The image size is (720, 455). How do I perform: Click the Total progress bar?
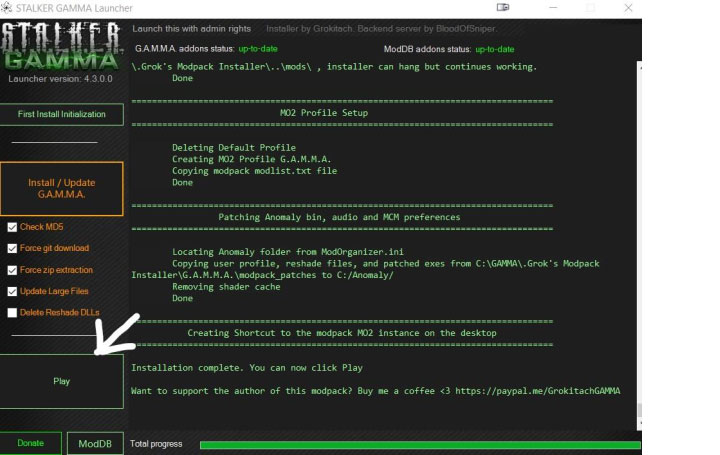click(419, 444)
